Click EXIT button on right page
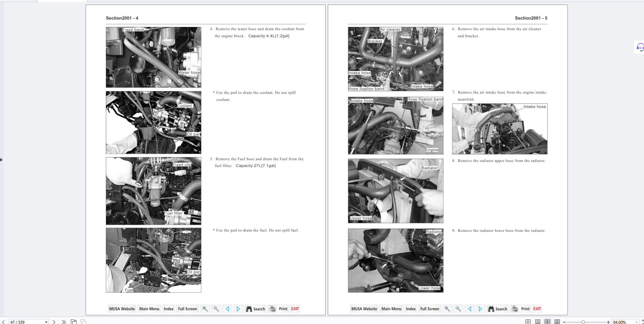Screen dimensions: 644x324 pos(537,309)
